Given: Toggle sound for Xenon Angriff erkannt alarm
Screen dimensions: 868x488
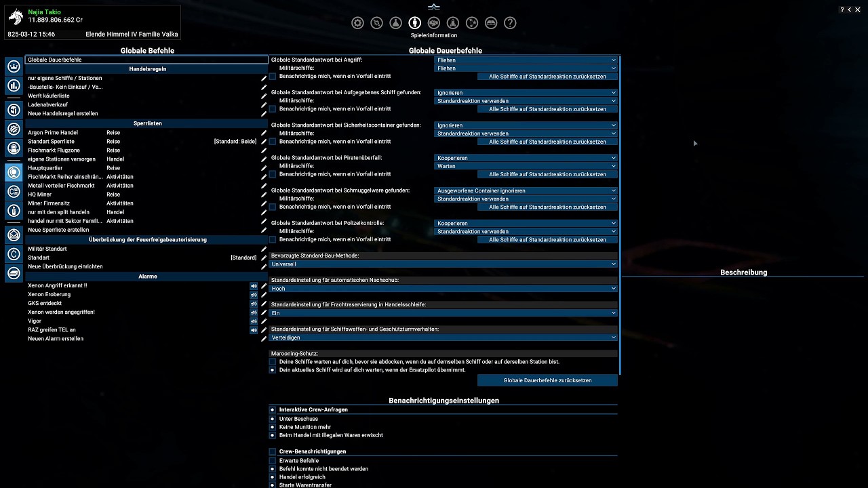Looking at the screenshot, I should (254, 286).
